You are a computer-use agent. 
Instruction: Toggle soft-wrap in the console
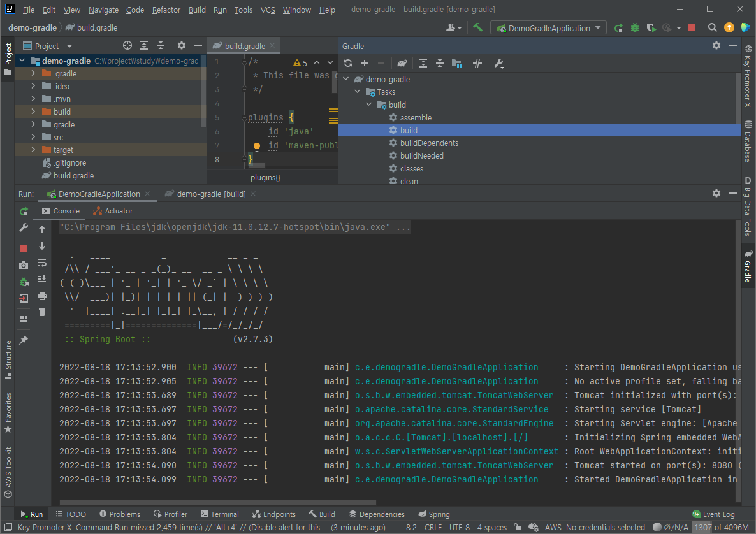42,263
